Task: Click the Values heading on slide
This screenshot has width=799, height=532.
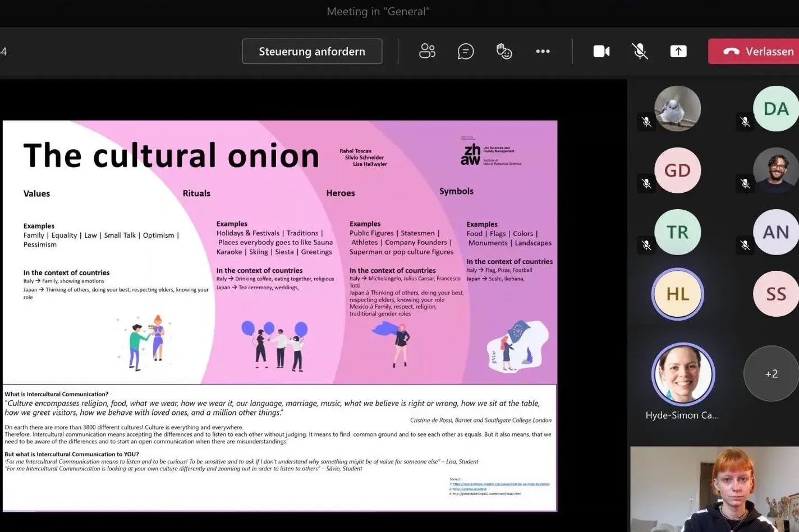Action: coord(36,193)
